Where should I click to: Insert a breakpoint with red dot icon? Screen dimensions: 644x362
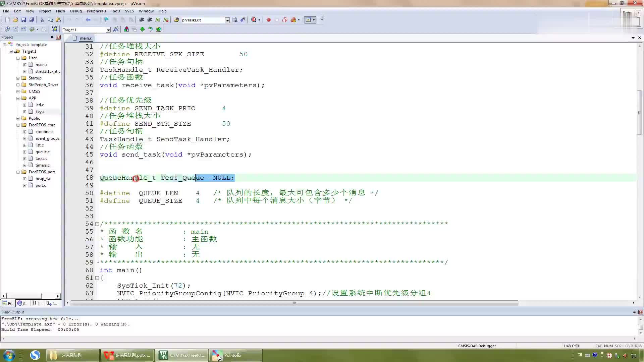(268, 20)
